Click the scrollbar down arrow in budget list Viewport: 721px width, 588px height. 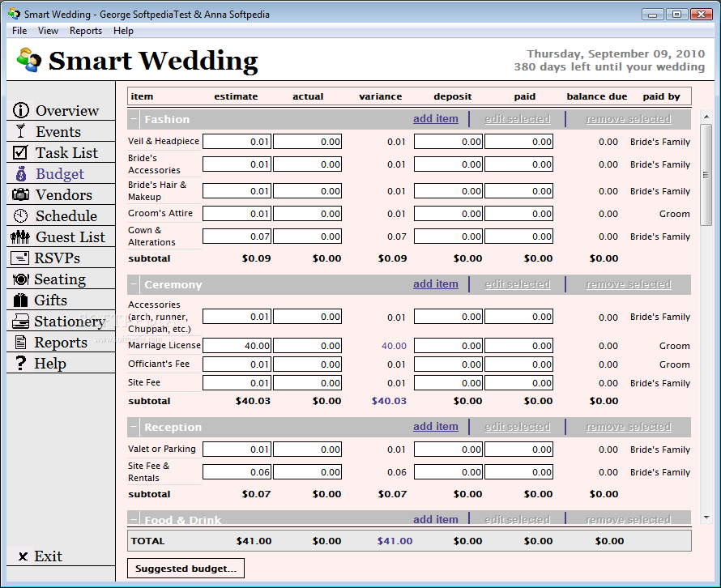(706, 517)
